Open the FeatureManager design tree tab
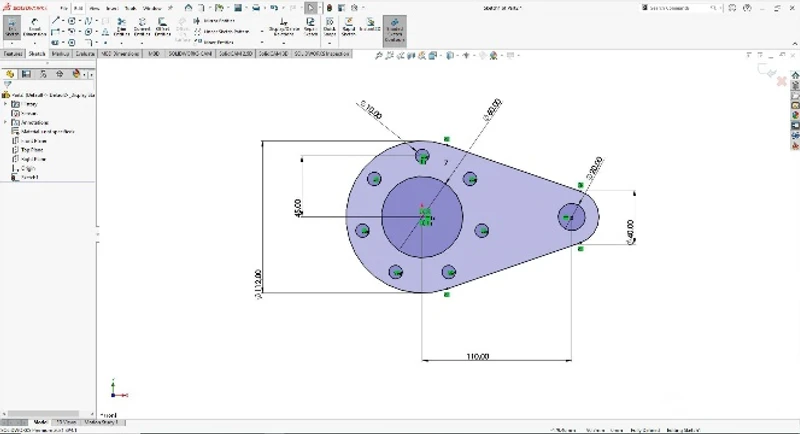This screenshot has height=434, width=800. click(x=10, y=74)
